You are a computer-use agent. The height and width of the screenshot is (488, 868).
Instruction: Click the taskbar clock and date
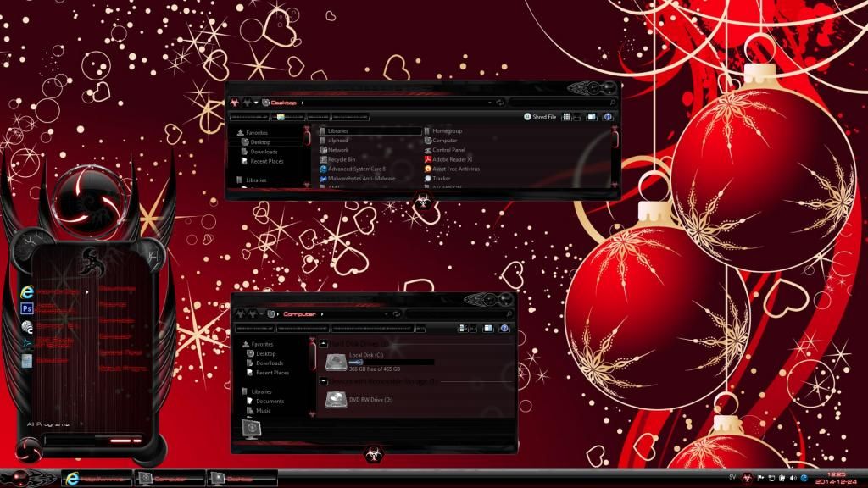pos(836,479)
